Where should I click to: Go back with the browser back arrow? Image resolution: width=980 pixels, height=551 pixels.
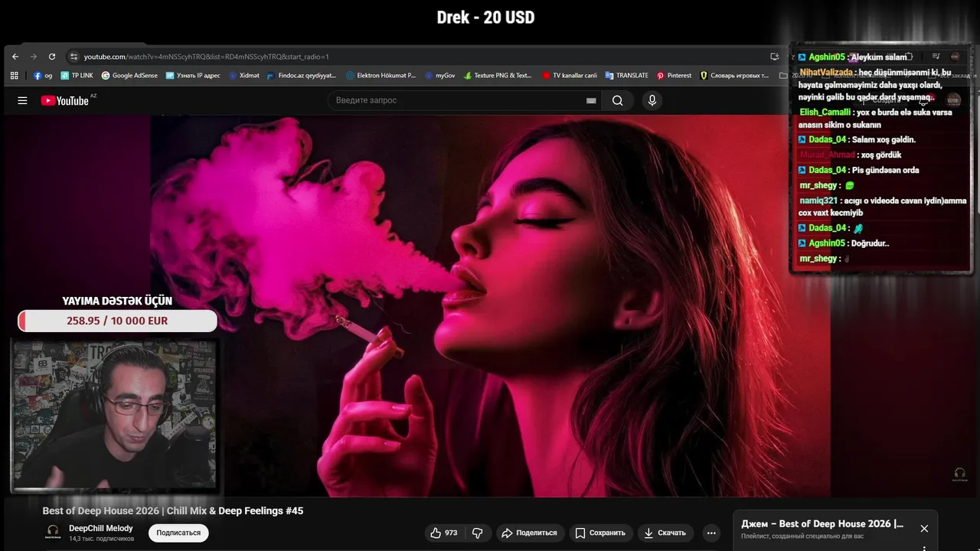pyautogui.click(x=15, y=57)
